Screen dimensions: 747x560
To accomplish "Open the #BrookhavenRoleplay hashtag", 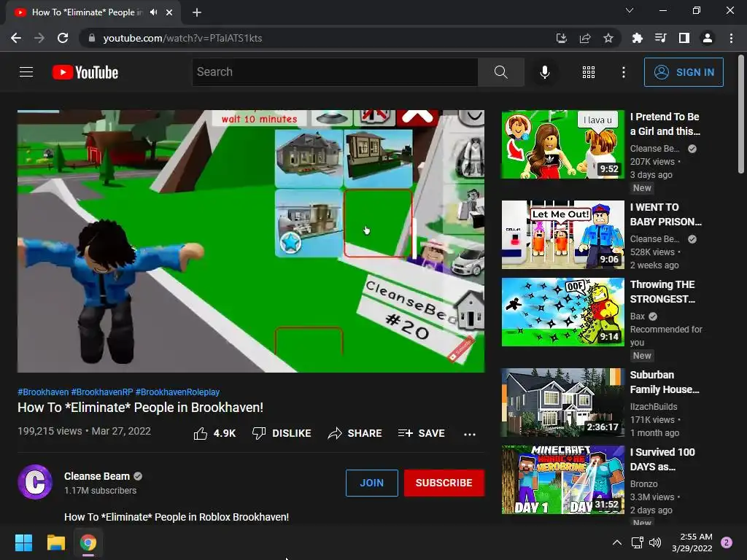I will tap(177, 392).
